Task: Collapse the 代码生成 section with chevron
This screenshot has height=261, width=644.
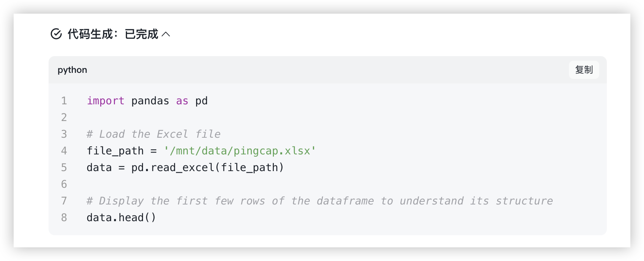Action: click(x=166, y=34)
